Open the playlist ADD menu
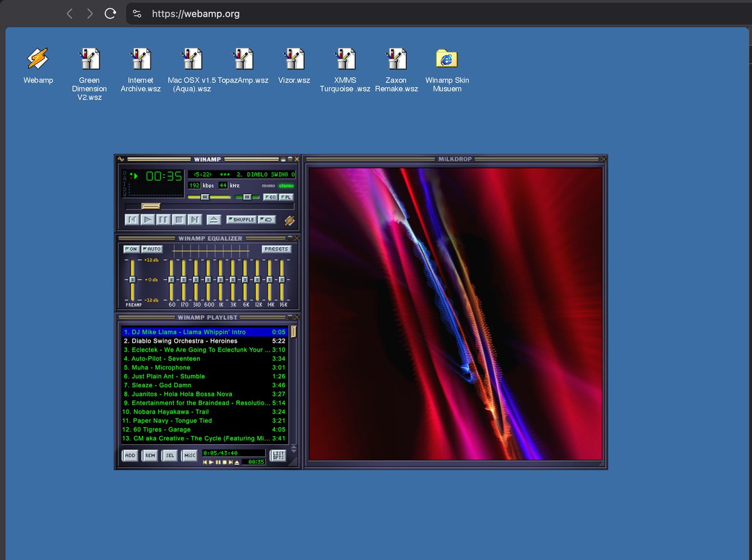 (130, 455)
